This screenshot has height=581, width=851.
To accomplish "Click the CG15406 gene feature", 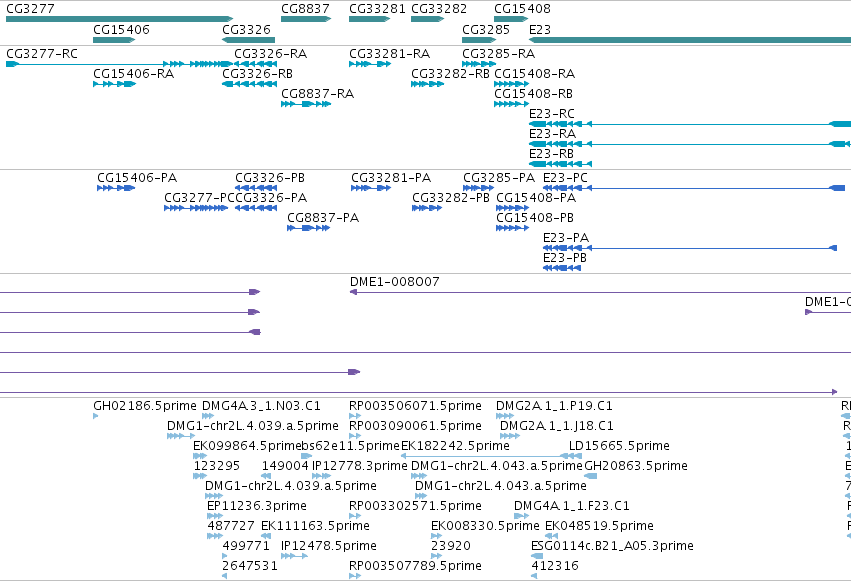I will (114, 40).
